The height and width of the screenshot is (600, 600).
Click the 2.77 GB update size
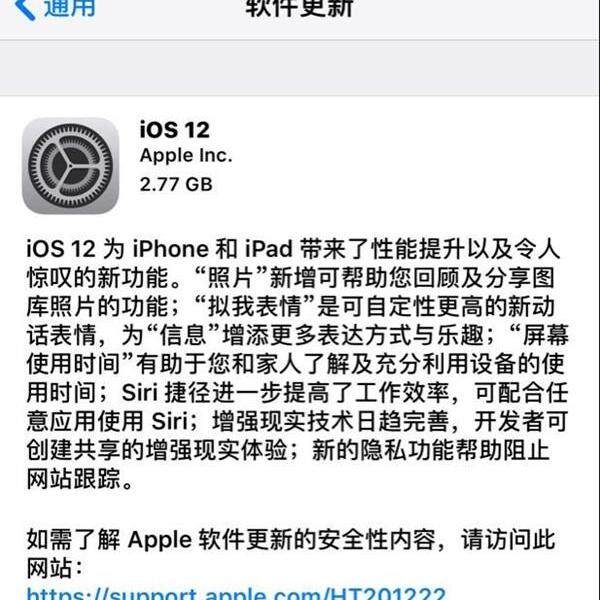pos(176,184)
